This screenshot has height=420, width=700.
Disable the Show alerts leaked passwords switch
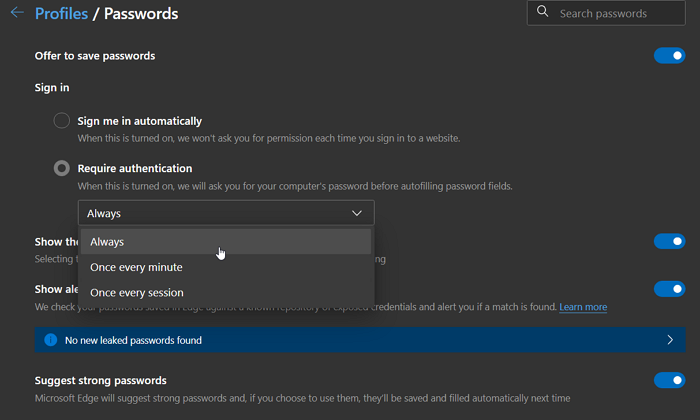[669, 289]
